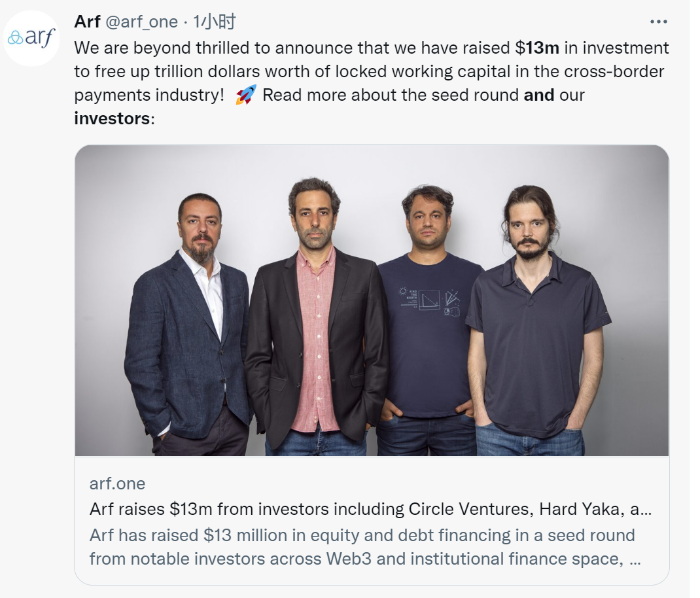Click the bold "$13m" in the tweet text
Viewport: 700px width, 598px height.
coord(542,48)
